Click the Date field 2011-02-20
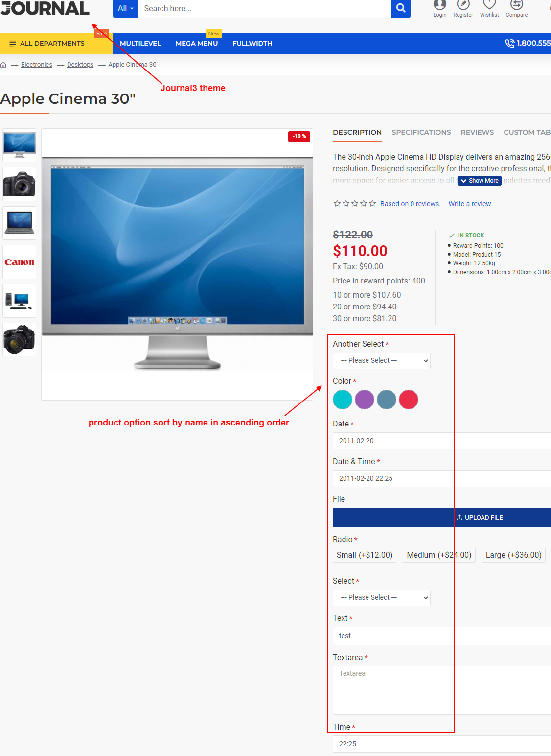Viewport: 551px width, 756px height. coord(442,441)
